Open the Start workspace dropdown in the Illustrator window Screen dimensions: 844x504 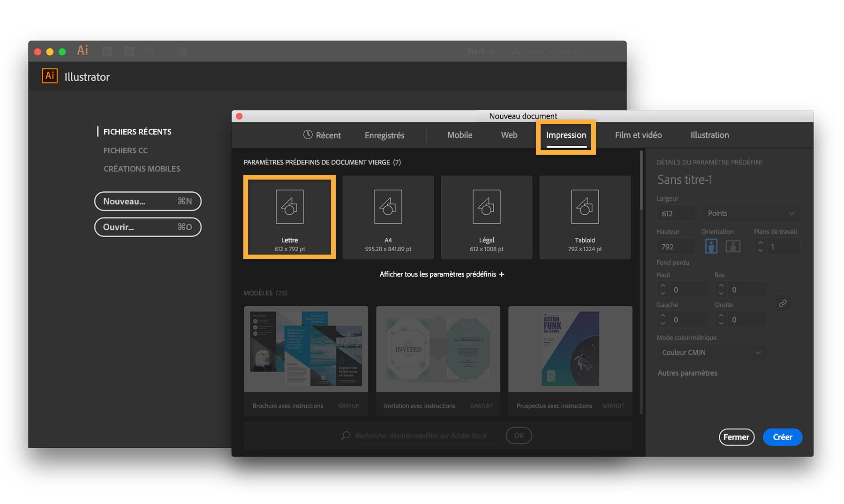click(x=481, y=51)
